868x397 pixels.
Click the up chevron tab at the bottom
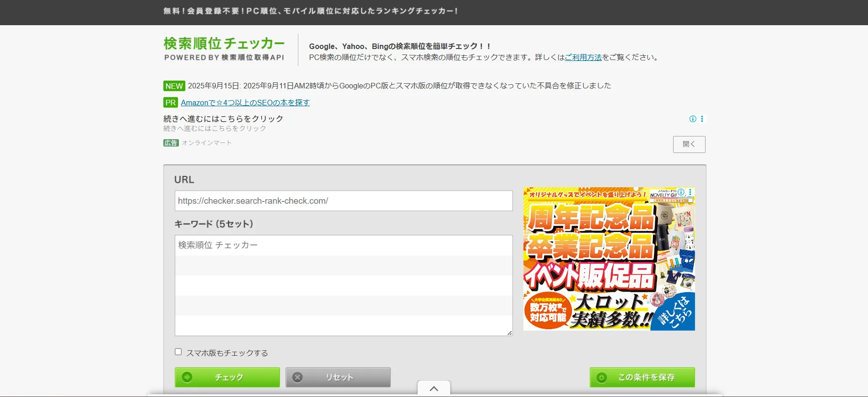pyautogui.click(x=434, y=388)
